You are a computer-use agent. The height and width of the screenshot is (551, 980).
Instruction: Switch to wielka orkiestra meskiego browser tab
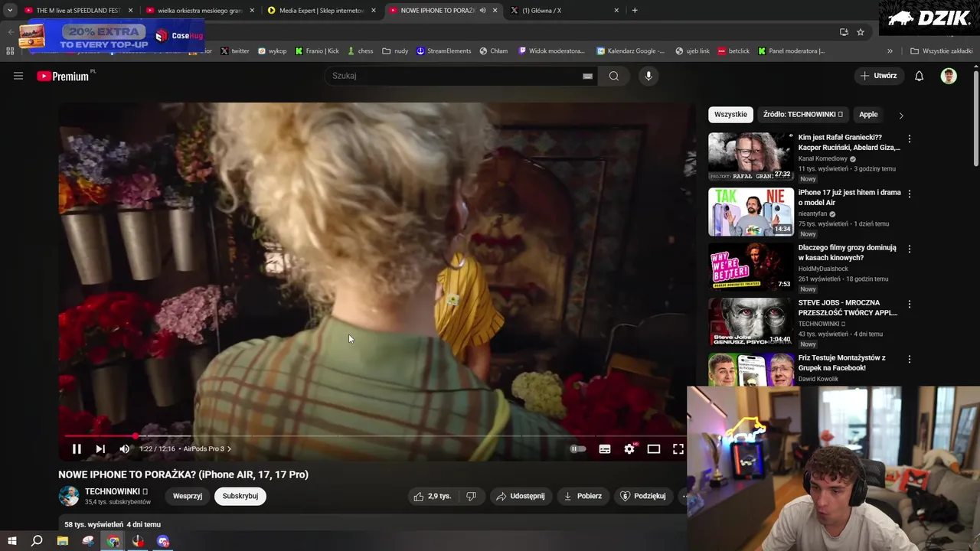pos(201,11)
